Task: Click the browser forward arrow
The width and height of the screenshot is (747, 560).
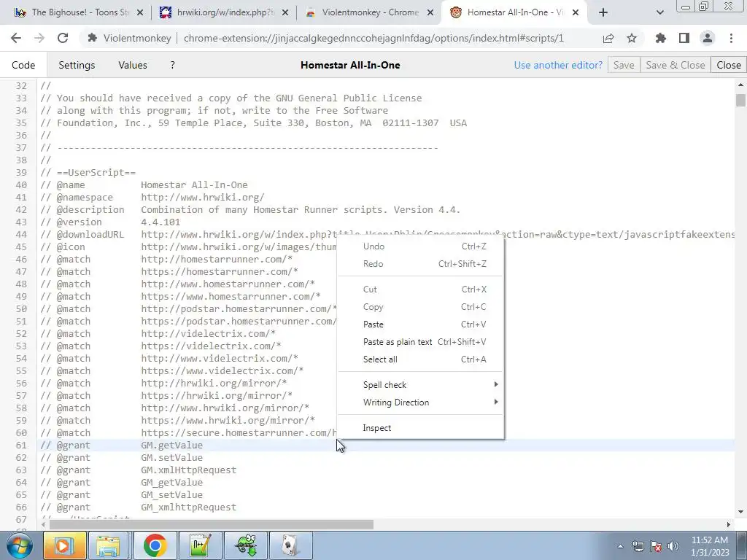Action: 39,38
